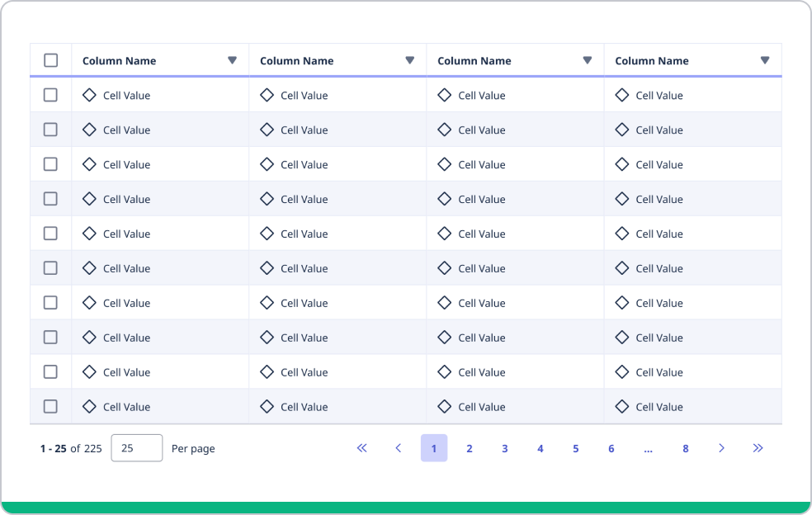This screenshot has height=515, width=812.
Task: Click diamond icon in third row, second column
Action: coord(267,164)
